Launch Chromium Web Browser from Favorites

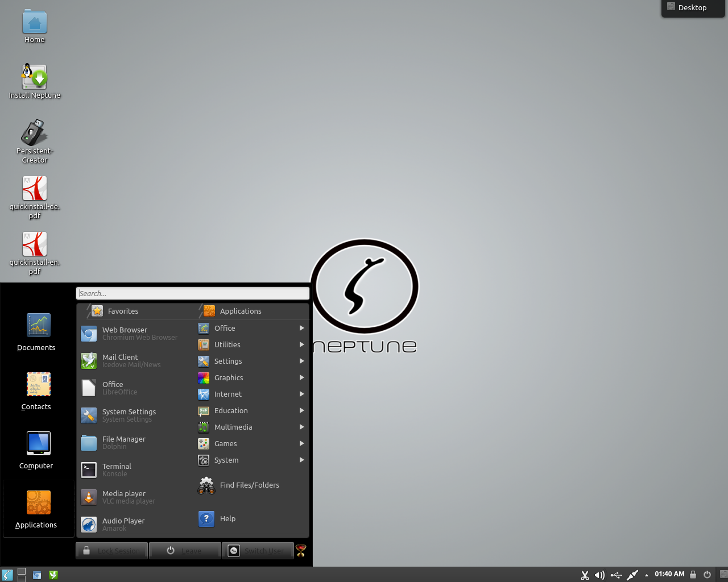click(x=135, y=334)
